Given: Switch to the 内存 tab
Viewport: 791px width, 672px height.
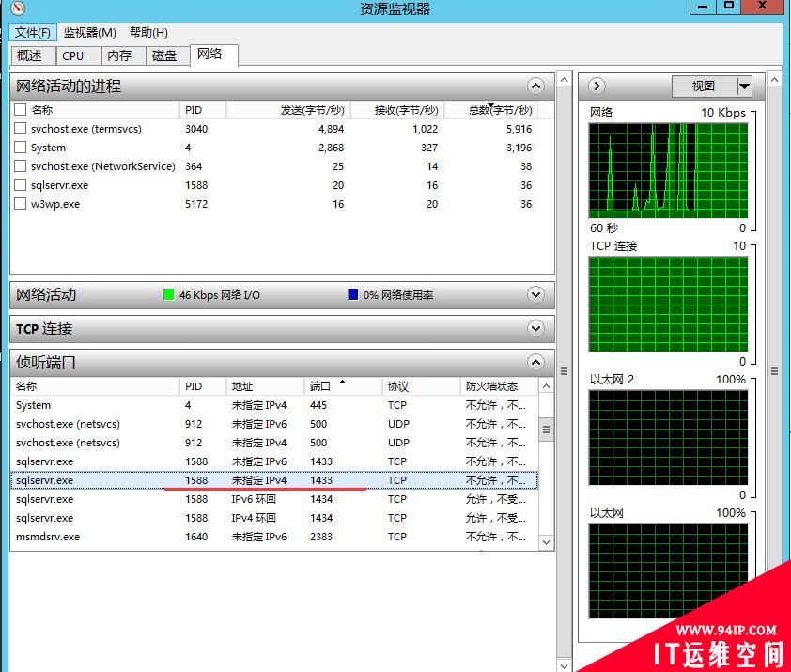Looking at the screenshot, I should coord(123,55).
